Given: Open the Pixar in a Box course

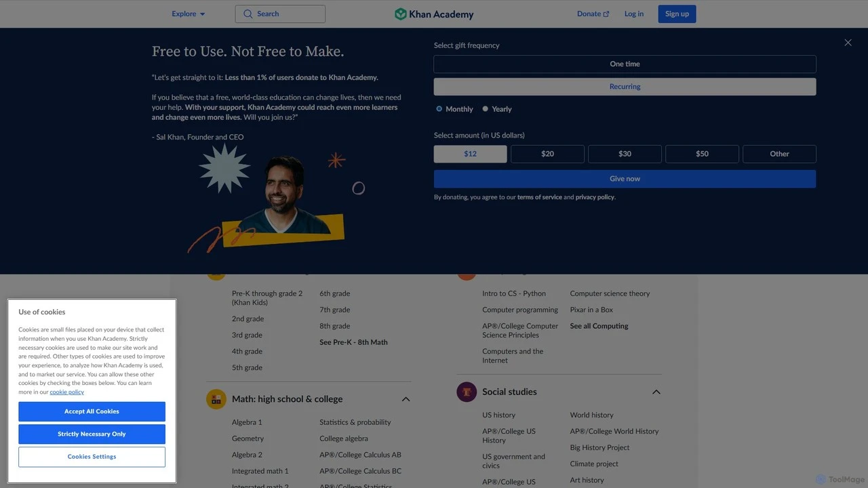Looking at the screenshot, I should (591, 310).
